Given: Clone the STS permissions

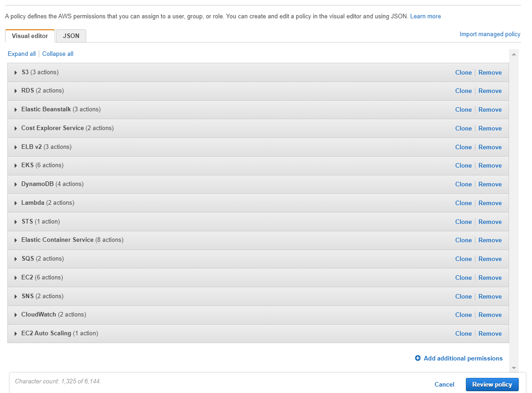Looking at the screenshot, I should click(x=464, y=222).
